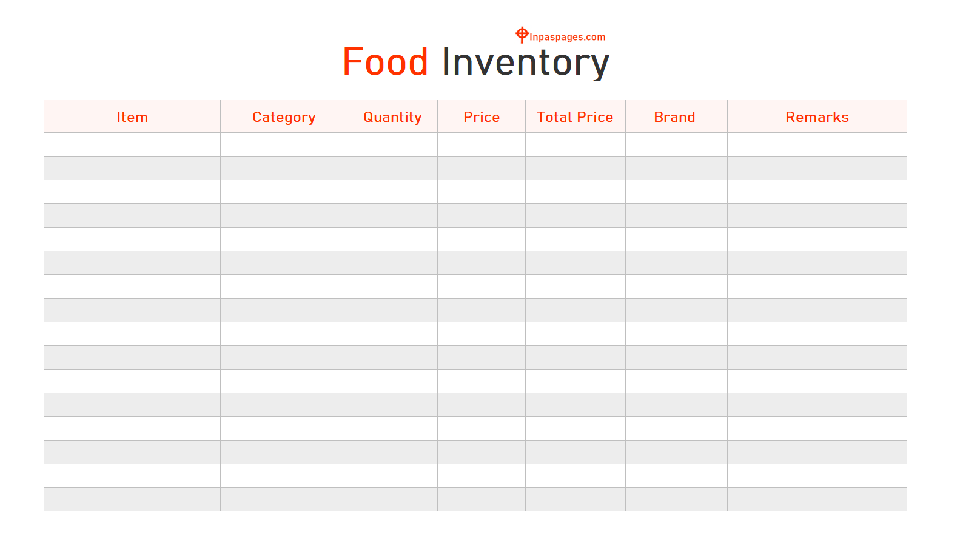980x557 pixels.
Task: Click the red word Food in the title
Action: tap(385, 62)
